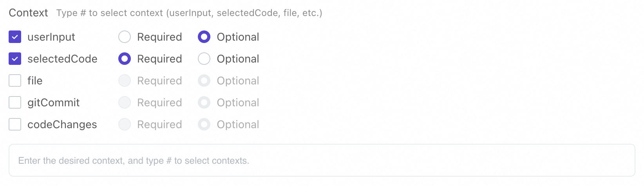Screen dimensions: 644x186
Task: Enable the file context checkbox
Action: [15, 81]
